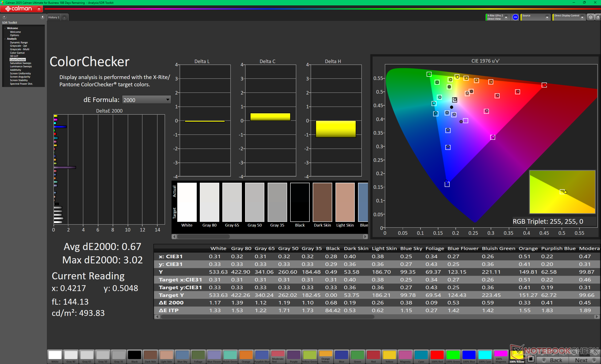Open Grayscale - 2pt analysis page

click(18, 46)
